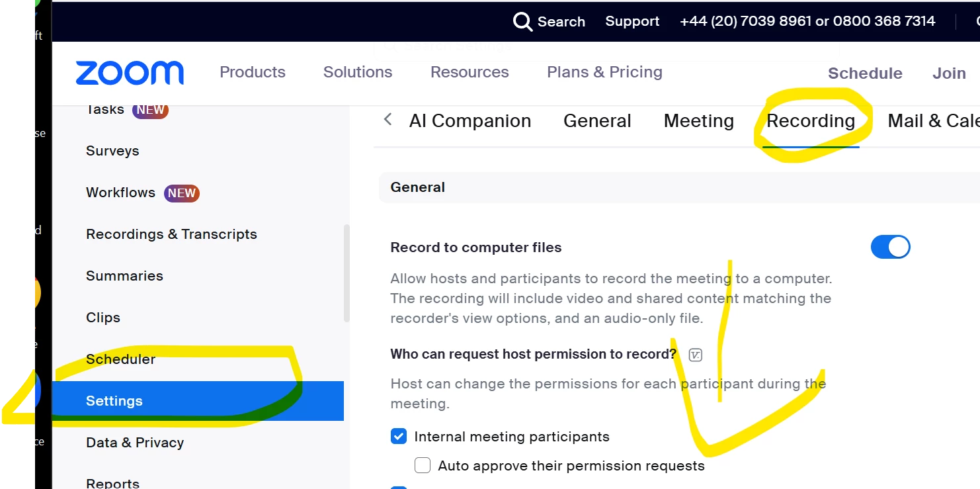Image resolution: width=980 pixels, height=489 pixels.
Task: Click 'Who can request host permission to record?'
Action: click(x=534, y=354)
